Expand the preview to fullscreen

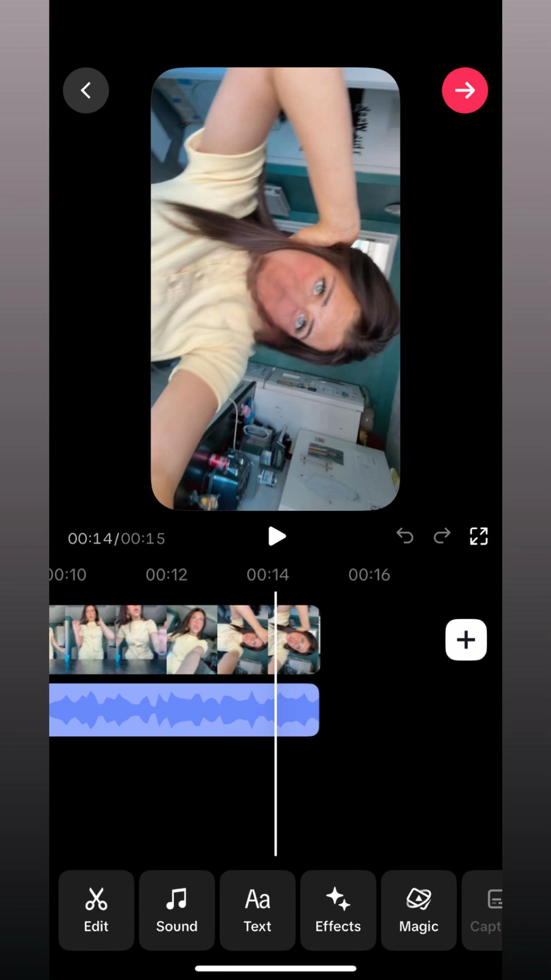pyautogui.click(x=479, y=536)
